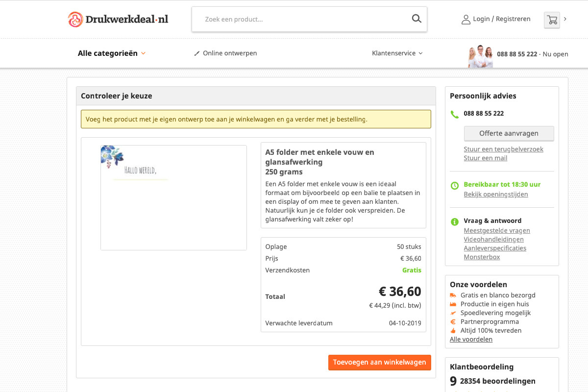The image size is (588, 392).
Task: Select the Online ontwerpen menu item
Action: click(230, 53)
